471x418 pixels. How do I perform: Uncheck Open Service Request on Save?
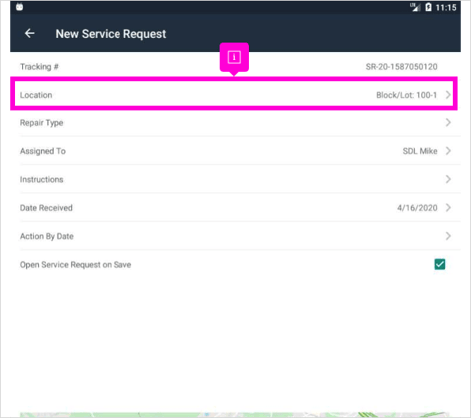point(440,264)
